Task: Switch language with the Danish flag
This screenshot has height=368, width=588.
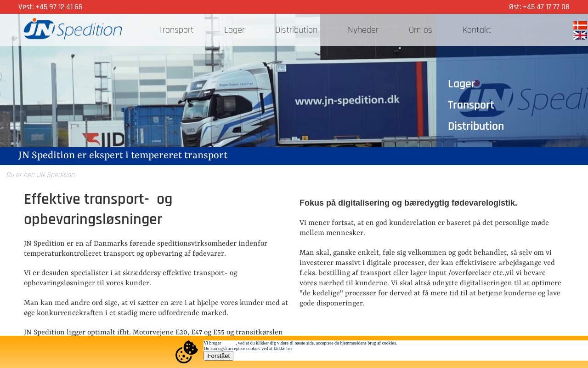Action: pyautogui.click(x=580, y=25)
